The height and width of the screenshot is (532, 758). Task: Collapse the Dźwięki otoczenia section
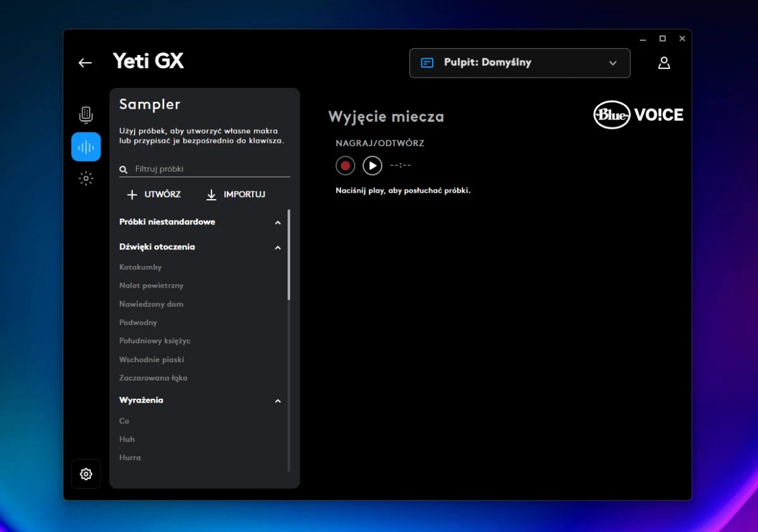tap(277, 248)
